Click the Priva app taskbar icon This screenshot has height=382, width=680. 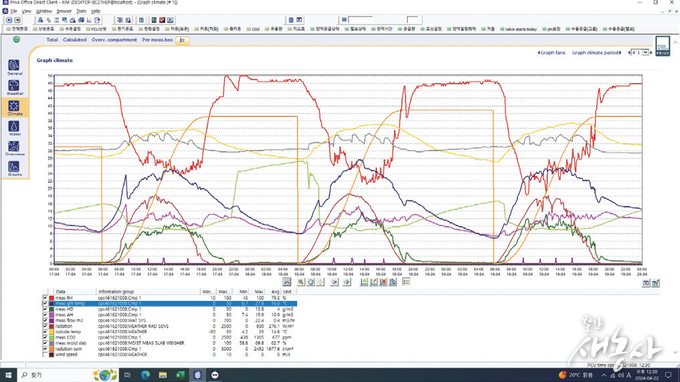click(x=197, y=375)
